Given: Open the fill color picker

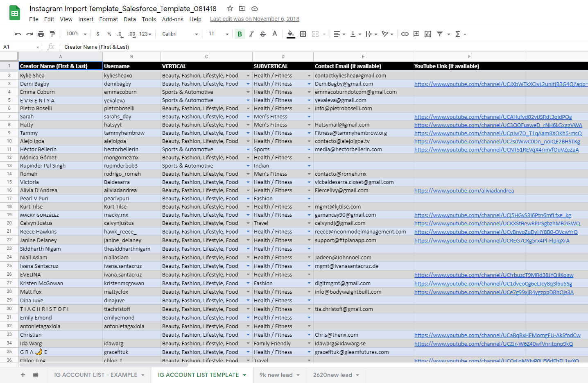Looking at the screenshot, I should pos(291,34).
